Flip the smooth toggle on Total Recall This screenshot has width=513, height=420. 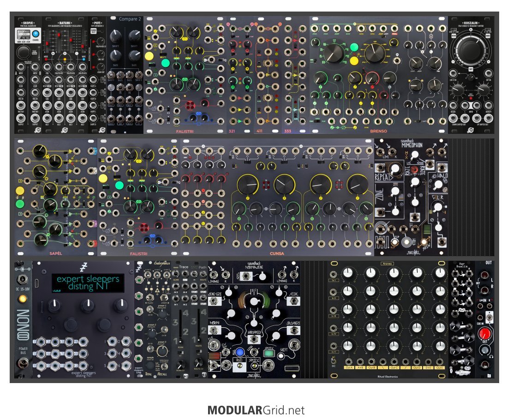tap(164, 298)
